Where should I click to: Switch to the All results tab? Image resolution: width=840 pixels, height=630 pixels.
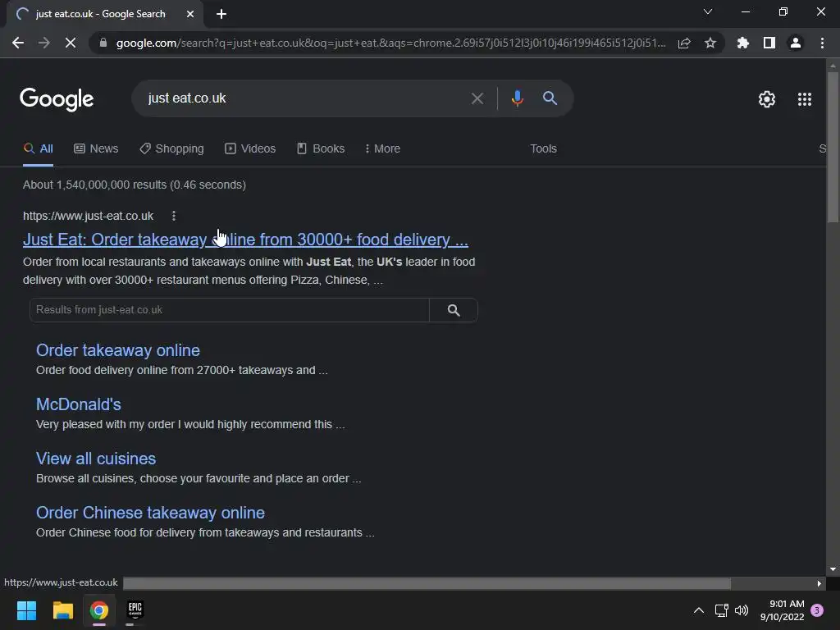click(x=38, y=149)
